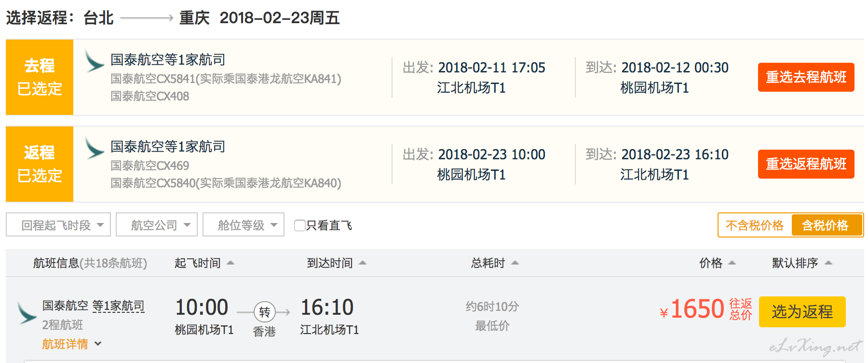Switch to 含税价格 price display
Image resolution: width=868 pixels, height=363 pixels.
(x=827, y=225)
